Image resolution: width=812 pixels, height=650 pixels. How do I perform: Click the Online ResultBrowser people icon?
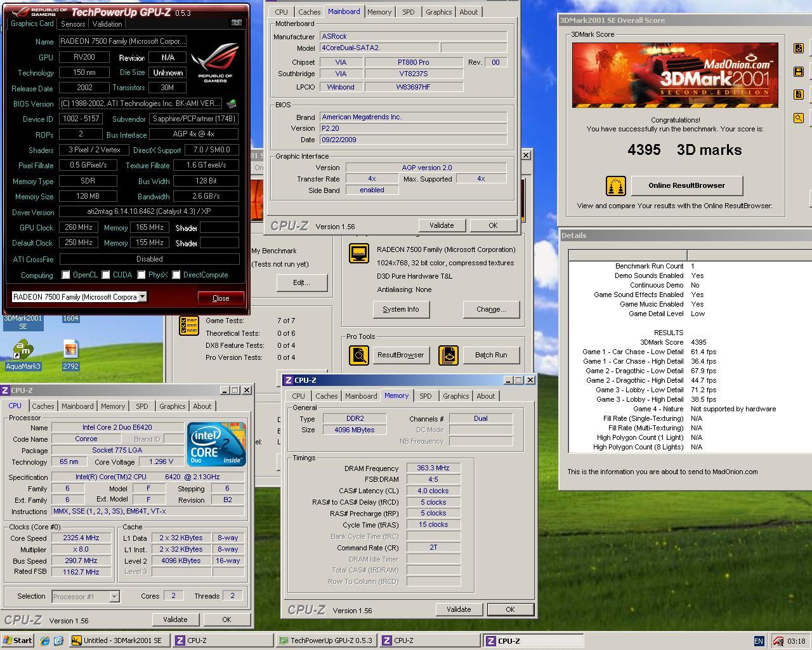[x=616, y=186]
